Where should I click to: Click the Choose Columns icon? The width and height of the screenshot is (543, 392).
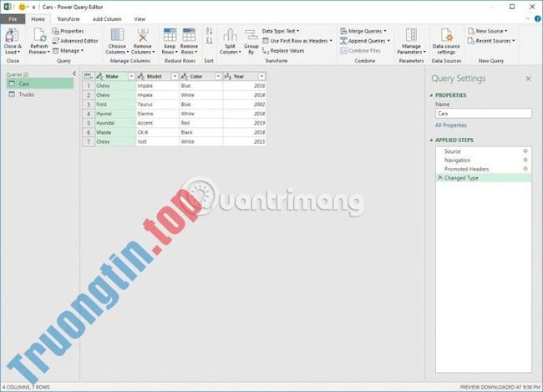(117, 35)
